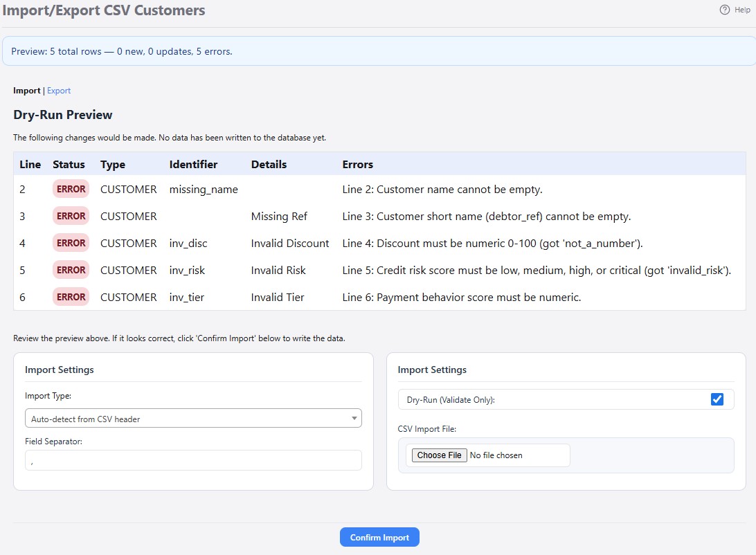This screenshot has width=756, height=555.
Task: Click the Invalid Risk details cell
Action: pos(278,271)
